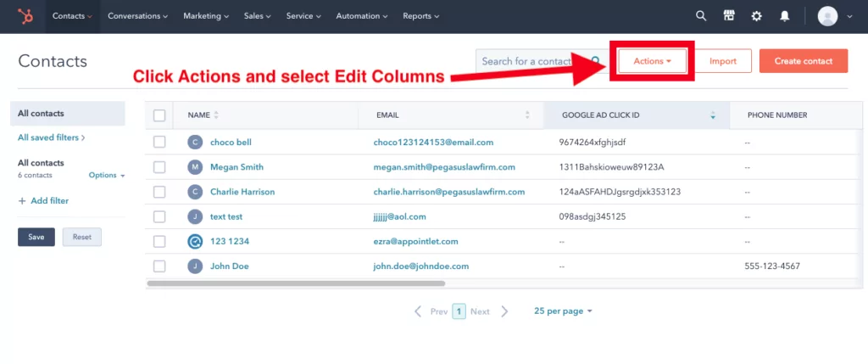Screen dimensions: 868x364
Task: Open the choco bell contact link
Action: tap(231, 143)
